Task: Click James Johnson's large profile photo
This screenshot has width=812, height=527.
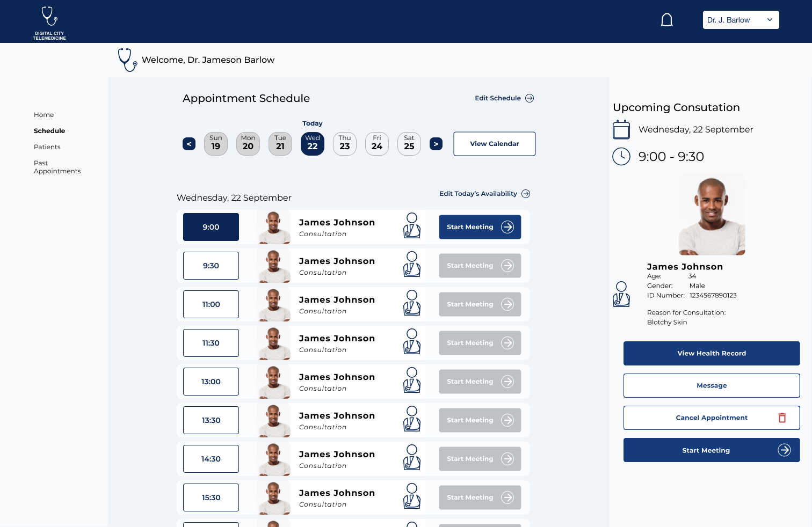Action: coord(712,215)
